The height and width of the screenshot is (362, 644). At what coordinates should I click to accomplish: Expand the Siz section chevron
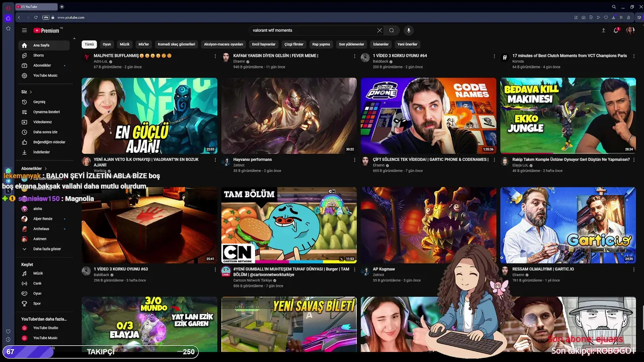click(x=31, y=92)
